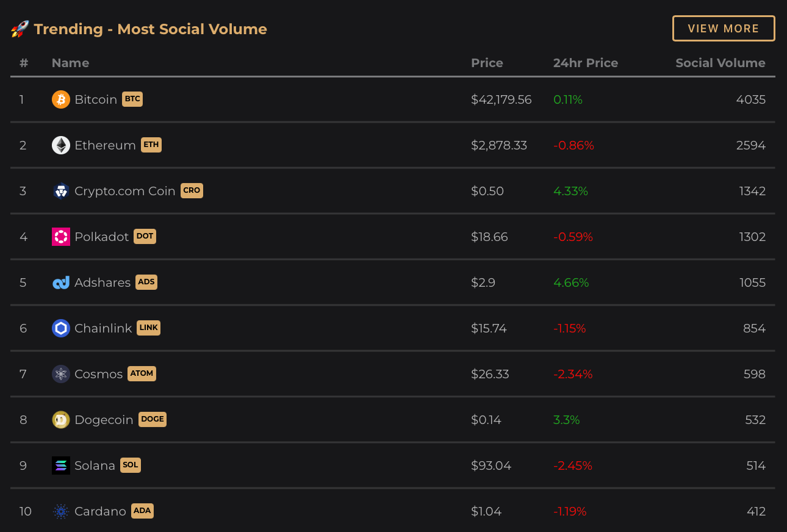Click the Social Volume column header
The height and width of the screenshot is (532, 787).
(721, 63)
